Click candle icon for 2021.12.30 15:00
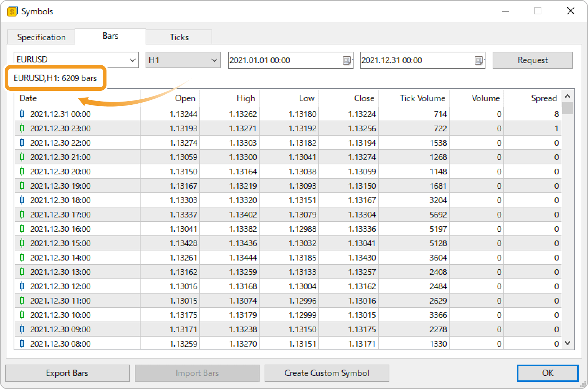This screenshot has width=588, height=389. click(x=22, y=243)
